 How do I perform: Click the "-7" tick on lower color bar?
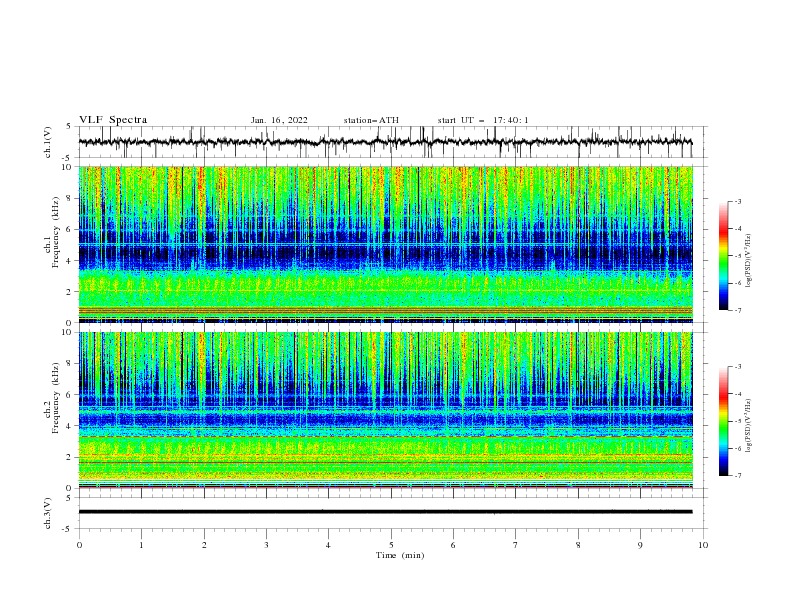pos(738,476)
